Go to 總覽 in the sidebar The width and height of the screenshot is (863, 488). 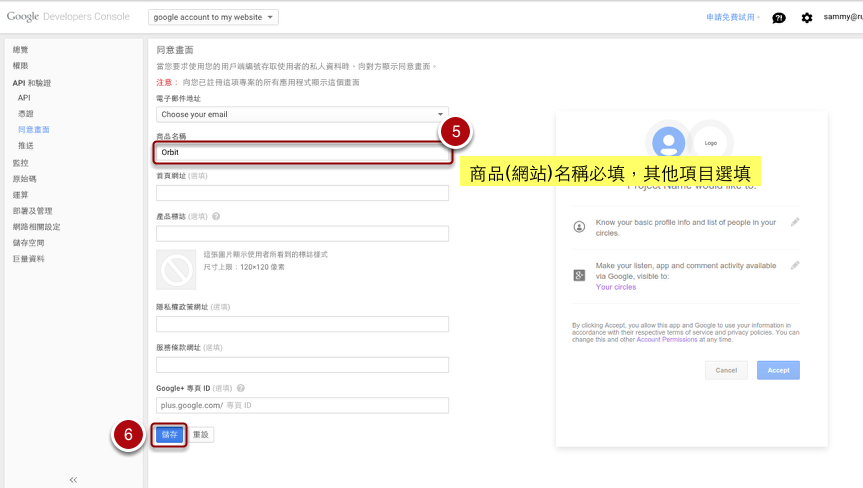click(x=21, y=49)
